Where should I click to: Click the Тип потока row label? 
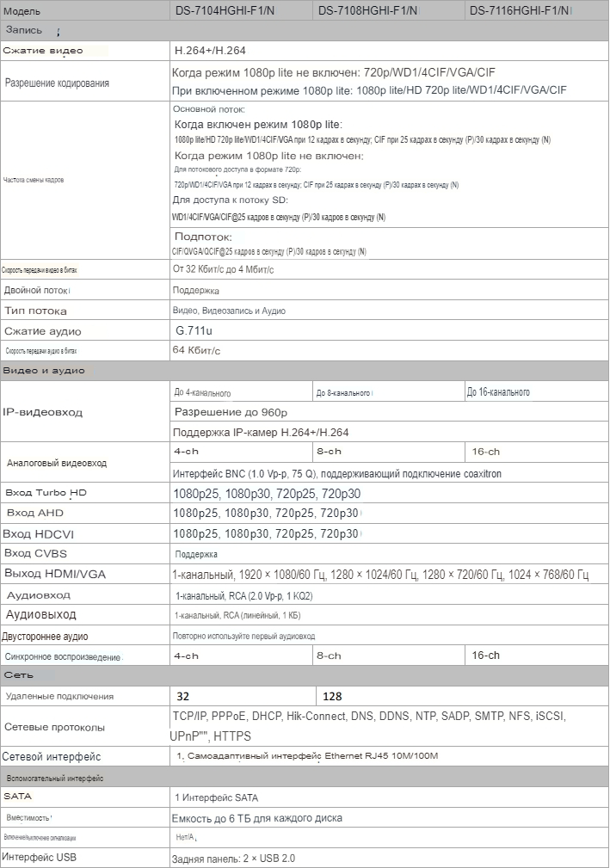point(35,311)
